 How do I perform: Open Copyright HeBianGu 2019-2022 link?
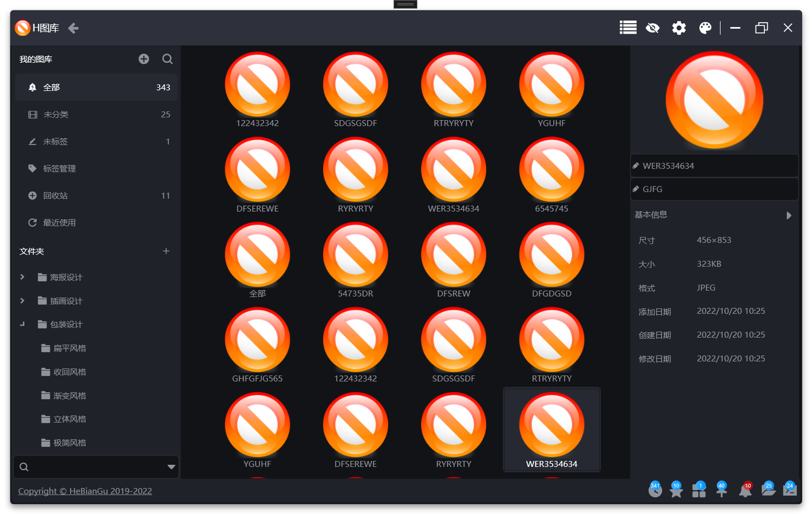(85, 491)
